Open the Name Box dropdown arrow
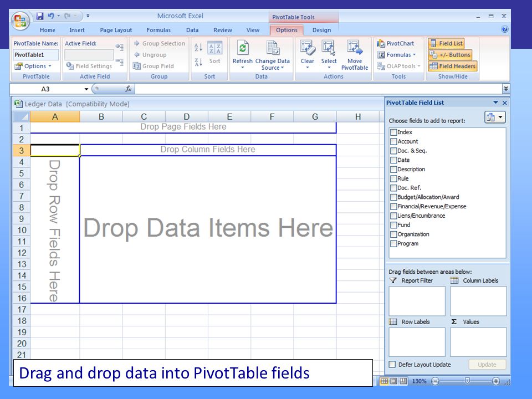Viewport: 532px width, 399px height. point(86,89)
